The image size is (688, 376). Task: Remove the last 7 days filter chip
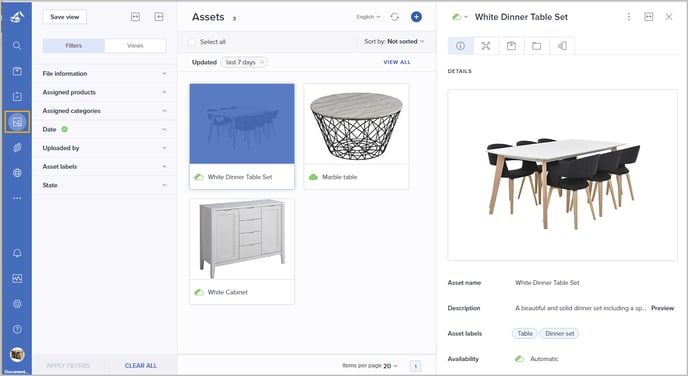262,62
